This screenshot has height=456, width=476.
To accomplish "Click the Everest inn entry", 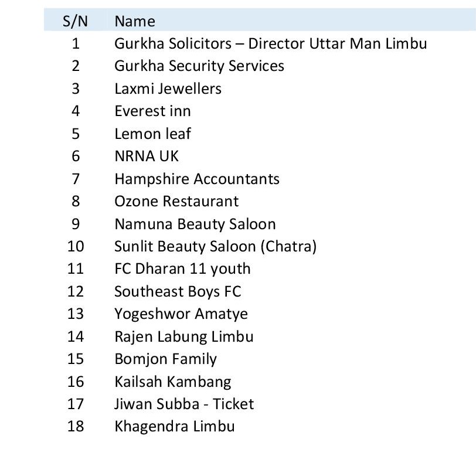I will [x=152, y=111].
